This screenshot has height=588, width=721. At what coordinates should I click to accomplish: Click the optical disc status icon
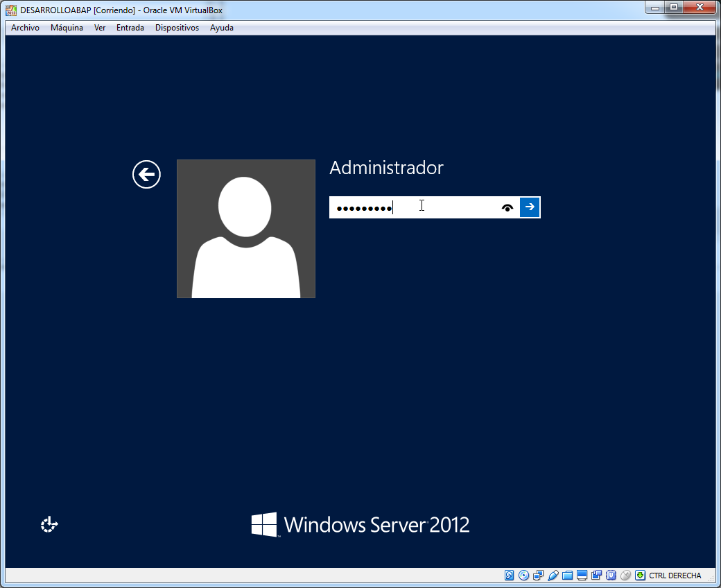pos(523,575)
